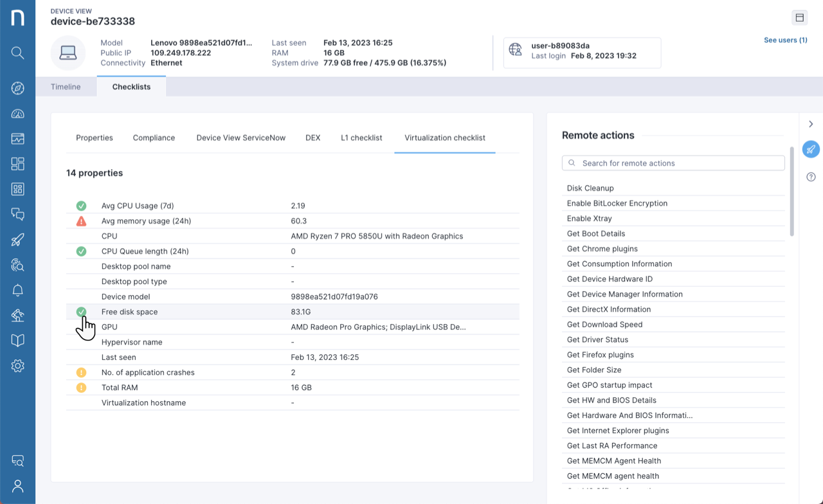Select the L1 checklist tab
The image size is (823, 504).
click(361, 138)
